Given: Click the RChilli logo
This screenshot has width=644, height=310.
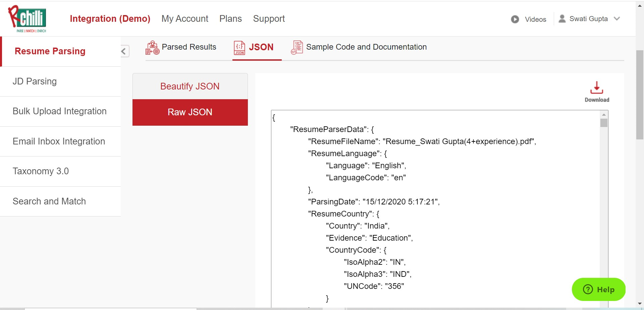Looking at the screenshot, I should 27,19.
